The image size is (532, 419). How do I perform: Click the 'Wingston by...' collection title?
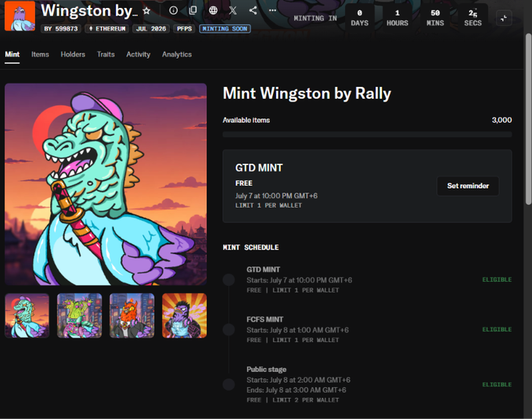tap(89, 11)
